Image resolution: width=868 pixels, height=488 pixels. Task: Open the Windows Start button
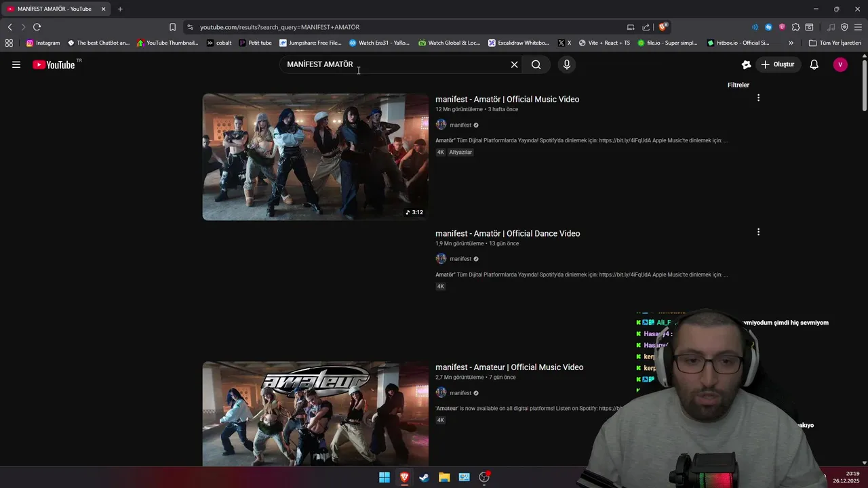pos(384,477)
